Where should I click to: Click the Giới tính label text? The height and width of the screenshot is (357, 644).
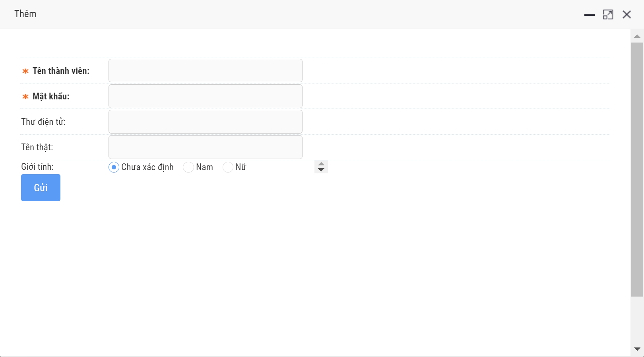coord(37,167)
